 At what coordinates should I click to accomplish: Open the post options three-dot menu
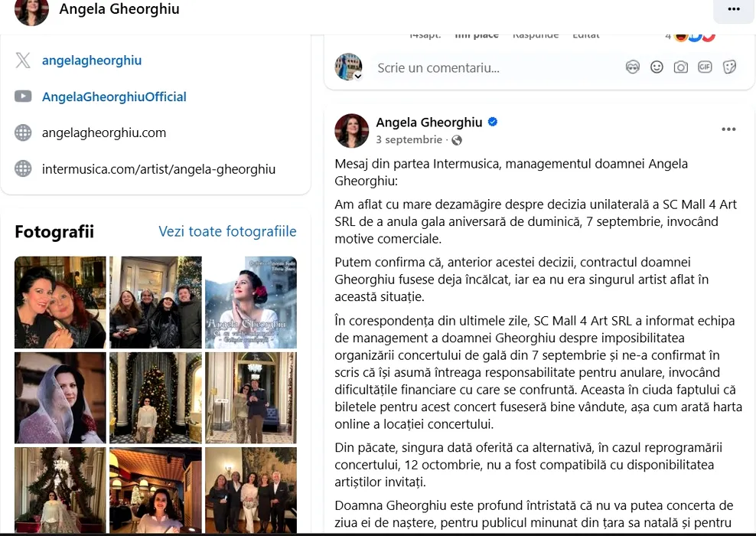click(728, 129)
